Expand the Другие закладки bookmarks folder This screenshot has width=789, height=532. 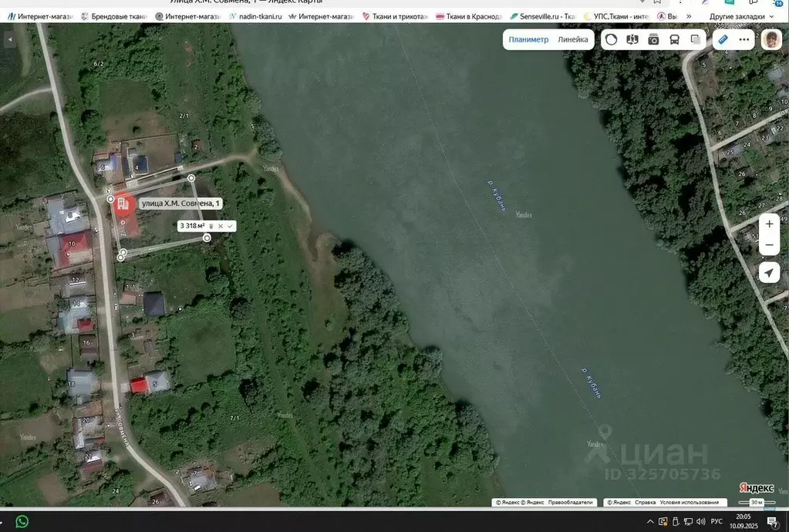[741, 16]
